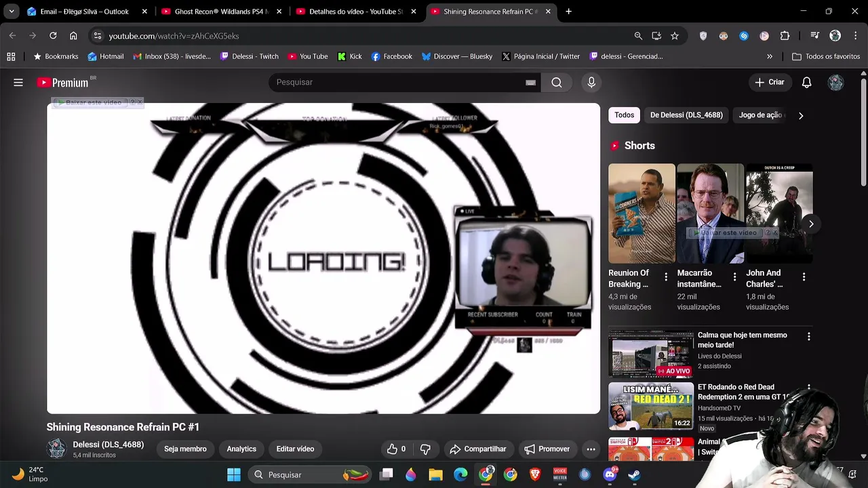Open Todos os favoritos bookmarks folder

[826, 56]
